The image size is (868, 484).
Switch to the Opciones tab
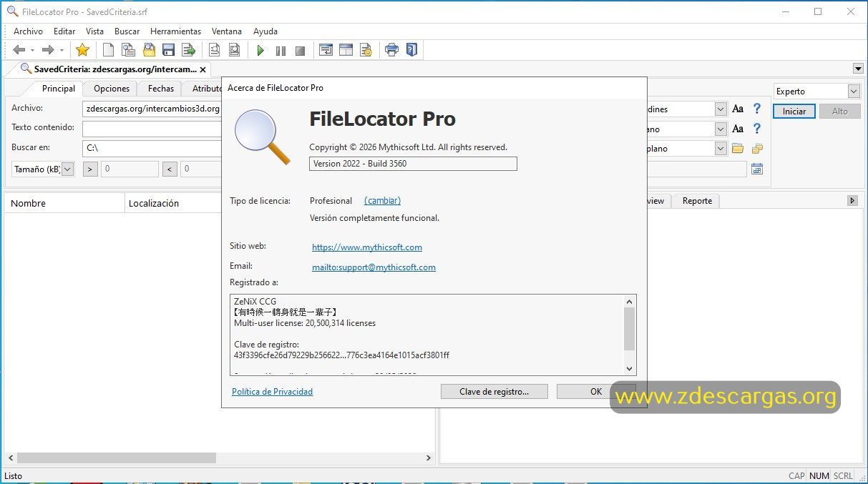[x=112, y=89]
